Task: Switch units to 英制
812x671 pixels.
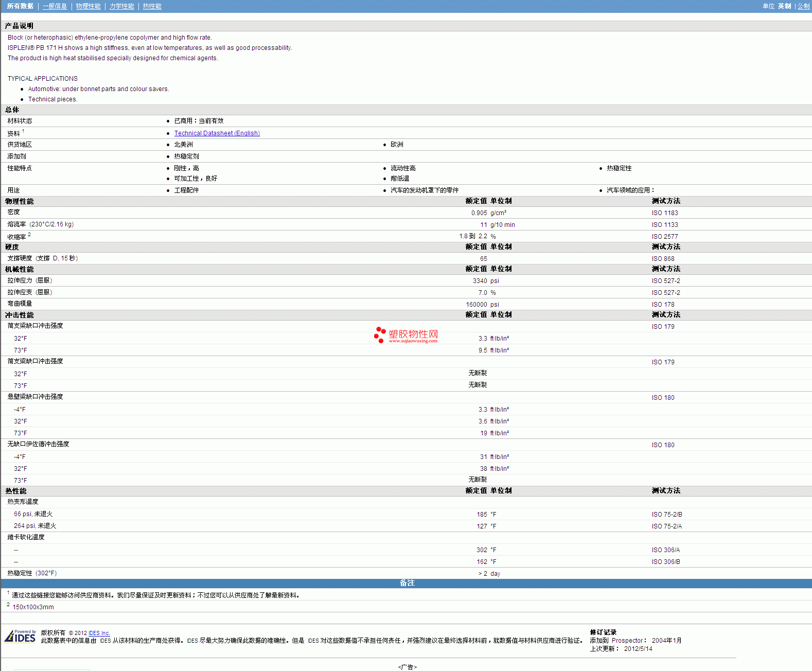Action: pos(784,6)
